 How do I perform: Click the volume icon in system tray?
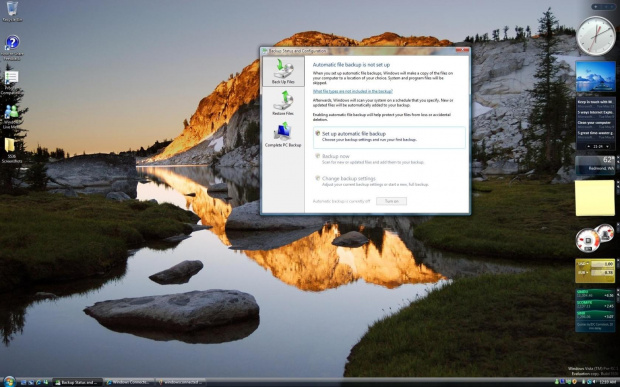coord(594,382)
